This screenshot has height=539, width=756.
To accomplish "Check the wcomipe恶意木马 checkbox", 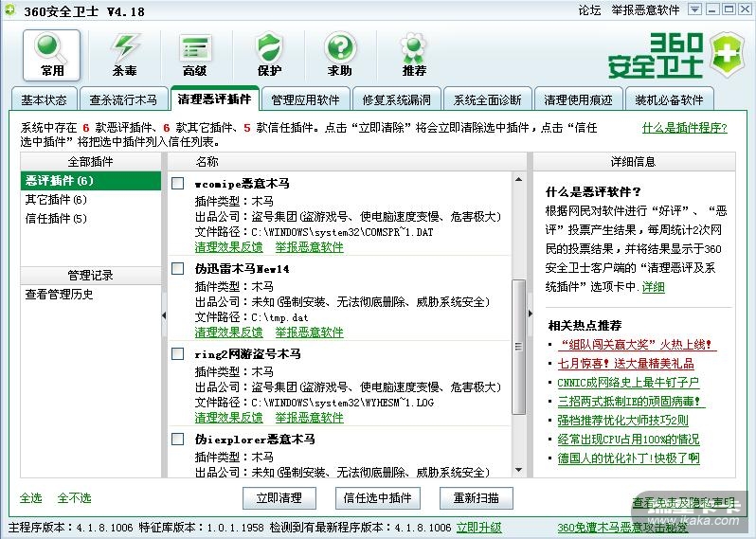I will click(178, 183).
